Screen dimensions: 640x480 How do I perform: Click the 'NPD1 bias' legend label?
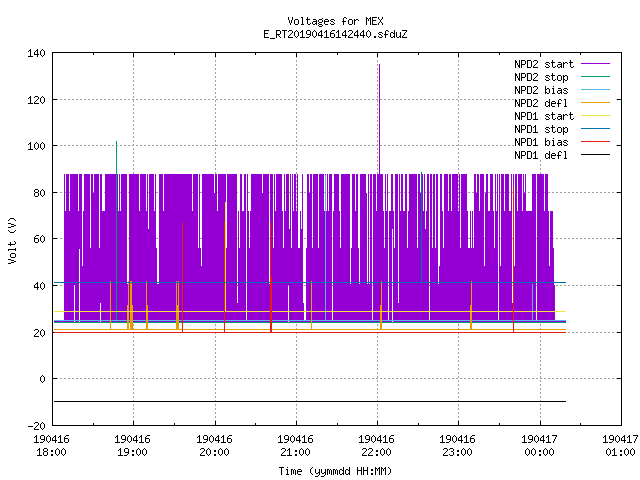click(x=541, y=142)
